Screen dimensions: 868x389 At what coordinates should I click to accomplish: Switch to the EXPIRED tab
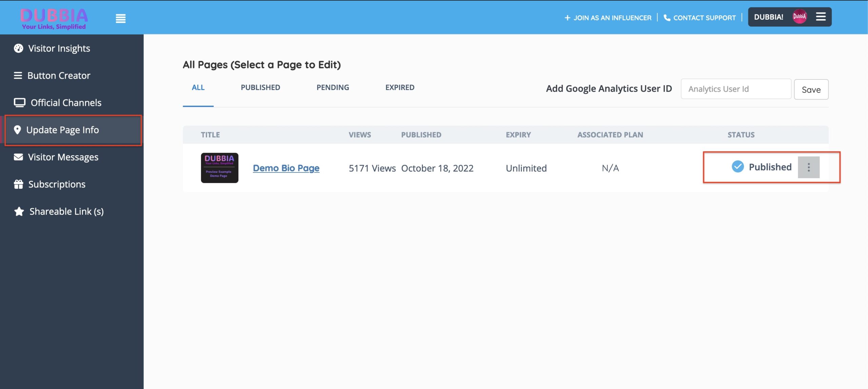[x=400, y=88]
